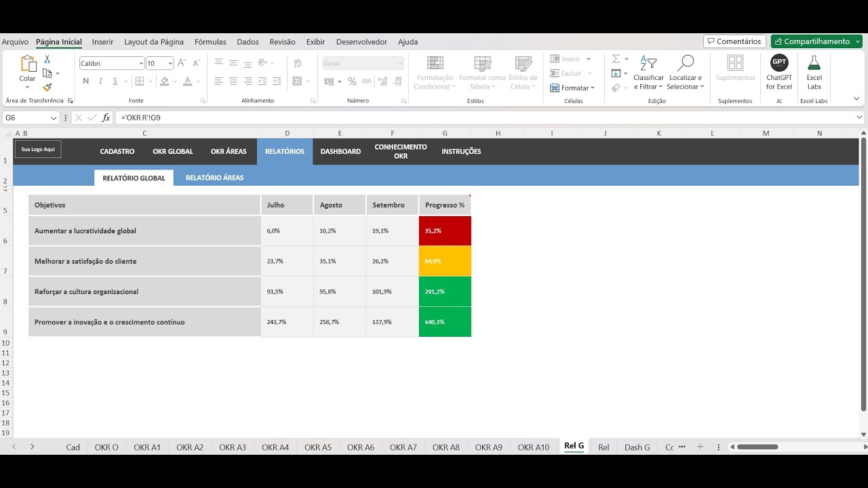Select the OKR A5 sheet tab

(x=318, y=447)
